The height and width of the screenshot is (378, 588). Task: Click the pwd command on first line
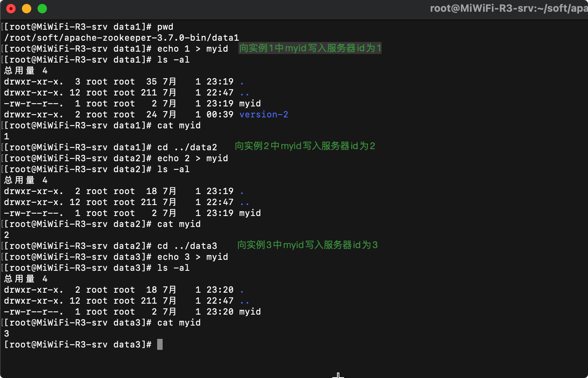point(165,27)
